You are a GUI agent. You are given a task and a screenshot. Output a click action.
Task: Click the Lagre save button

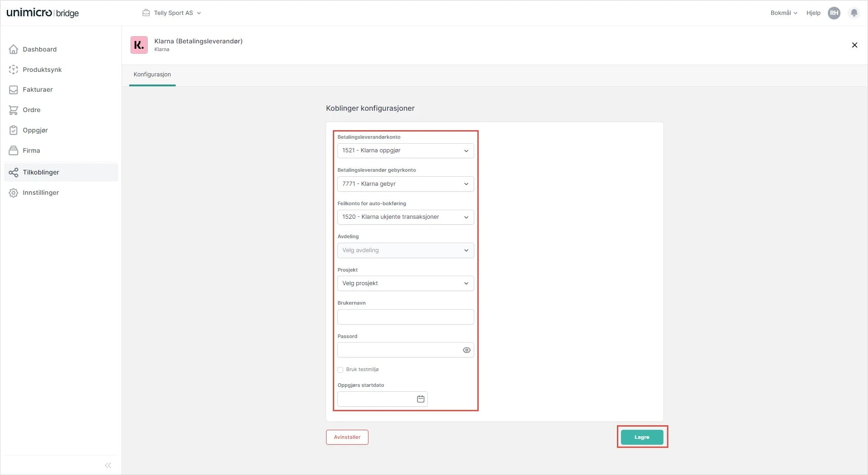point(642,437)
